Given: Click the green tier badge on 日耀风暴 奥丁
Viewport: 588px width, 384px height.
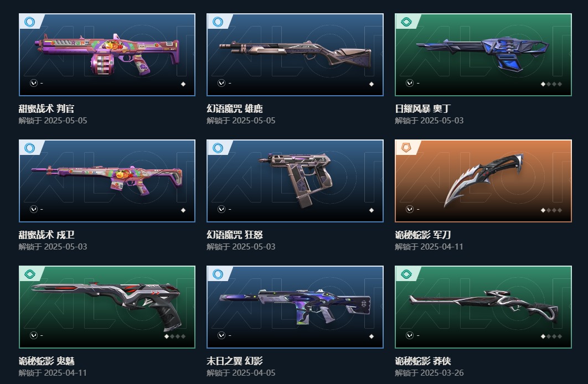Looking at the screenshot, I should pos(406,22).
